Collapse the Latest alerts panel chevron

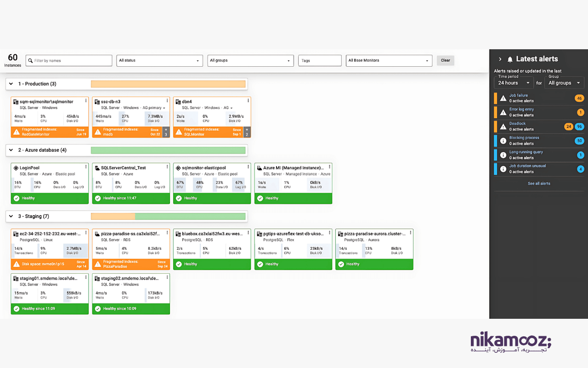tap(500, 59)
